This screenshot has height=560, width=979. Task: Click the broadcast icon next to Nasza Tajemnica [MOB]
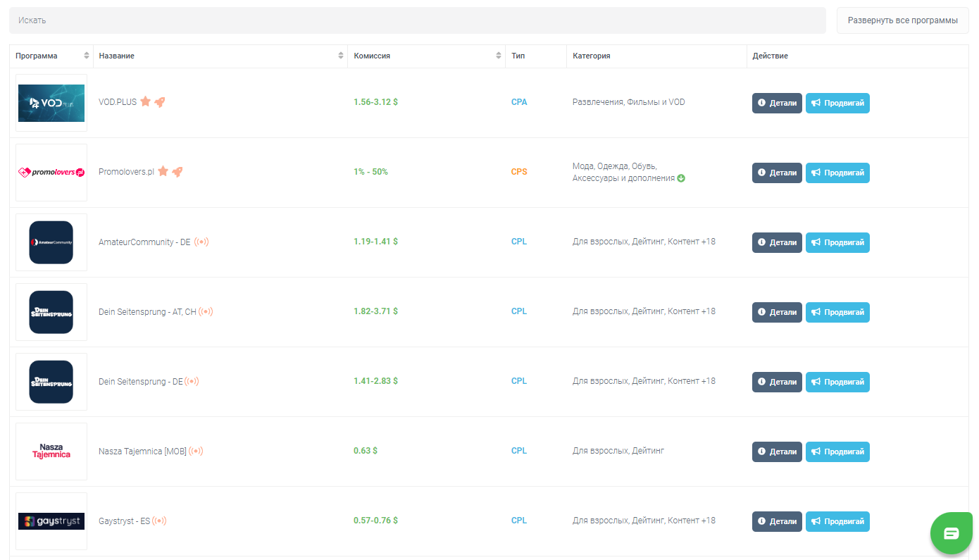[196, 451]
